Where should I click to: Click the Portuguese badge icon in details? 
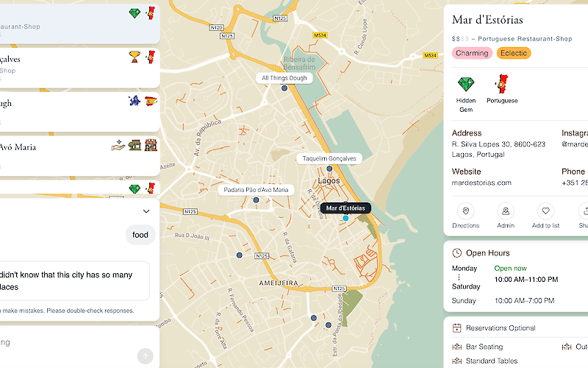click(502, 85)
